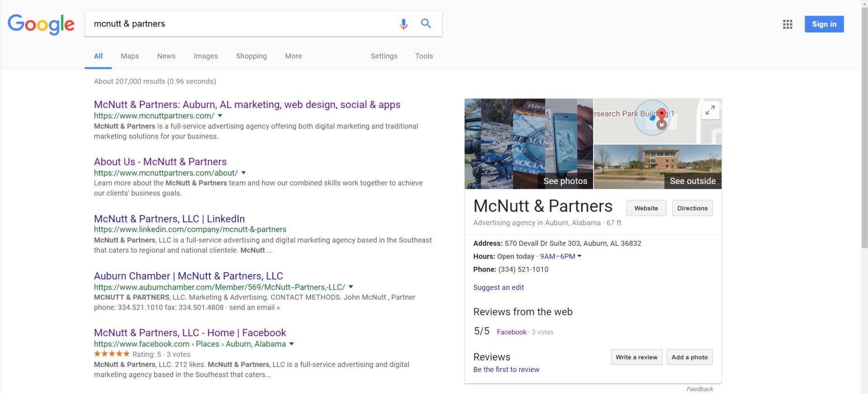Viewport: 868px width, 394px height.
Task: Open the McNutt & Partners LinkedIn result
Action: [169, 219]
